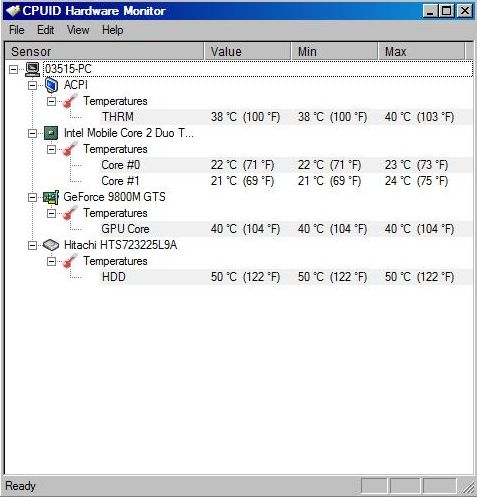Image resolution: width=477 pixels, height=497 pixels.
Task: Click GPU Core current value 40 °C (104 °F)
Action: pyautogui.click(x=245, y=229)
